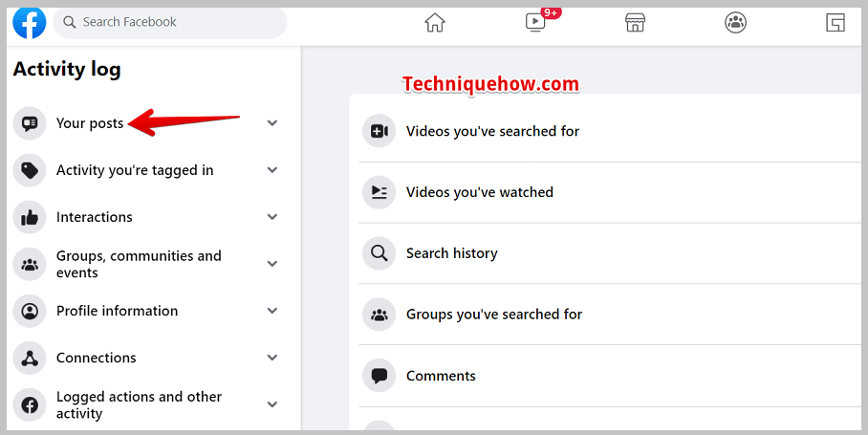The height and width of the screenshot is (435, 868).
Task: Expand Logged actions and other activity chevron
Action: (271, 405)
